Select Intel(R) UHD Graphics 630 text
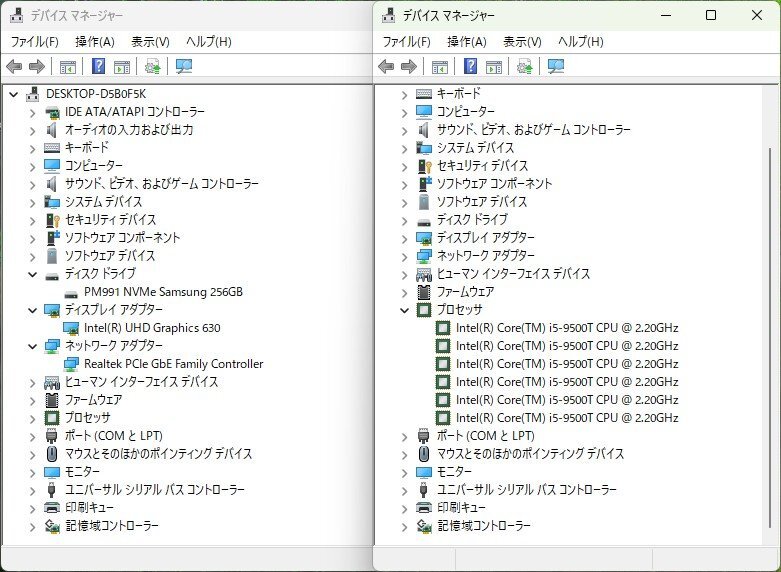The height and width of the screenshot is (572, 781). click(152, 328)
